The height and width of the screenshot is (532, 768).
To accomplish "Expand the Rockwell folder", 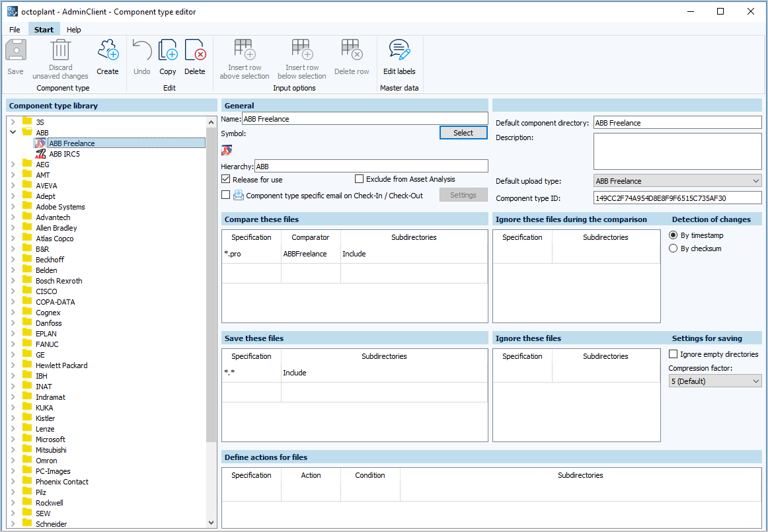I will (x=15, y=502).
